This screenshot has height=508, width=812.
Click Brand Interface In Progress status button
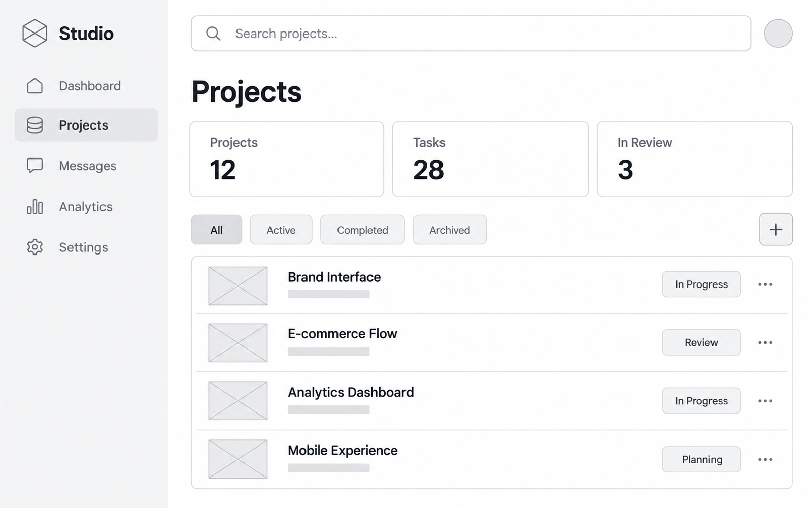pyautogui.click(x=701, y=284)
